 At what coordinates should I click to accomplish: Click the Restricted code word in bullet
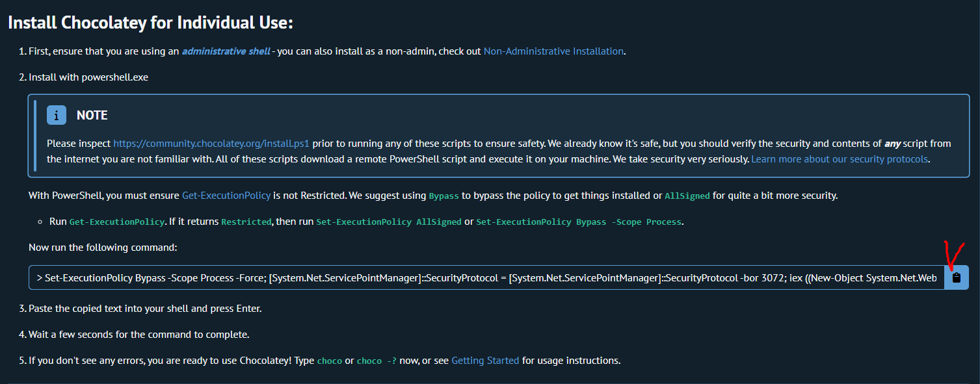coord(246,222)
